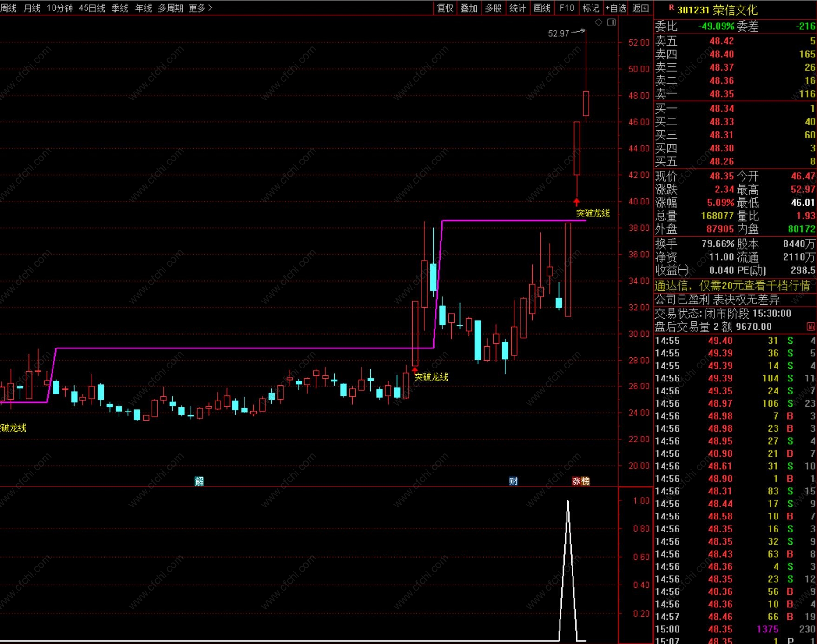Open the 财 financial marker on chart
This screenshot has height=644, width=817.
(x=513, y=481)
